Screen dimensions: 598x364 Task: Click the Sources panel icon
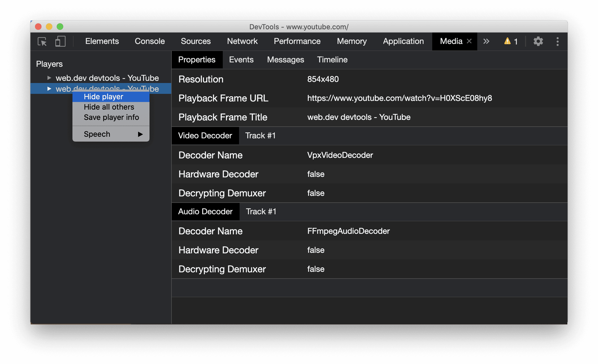point(195,41)
